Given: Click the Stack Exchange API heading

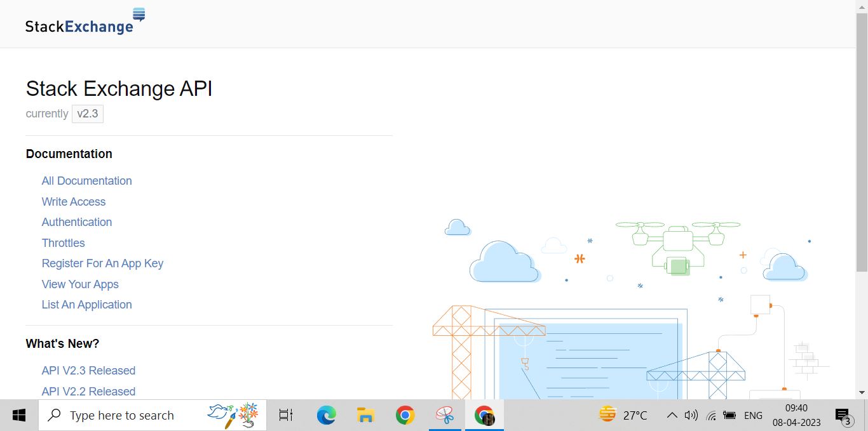Looking at the screenshot, I should coord(119,88).
